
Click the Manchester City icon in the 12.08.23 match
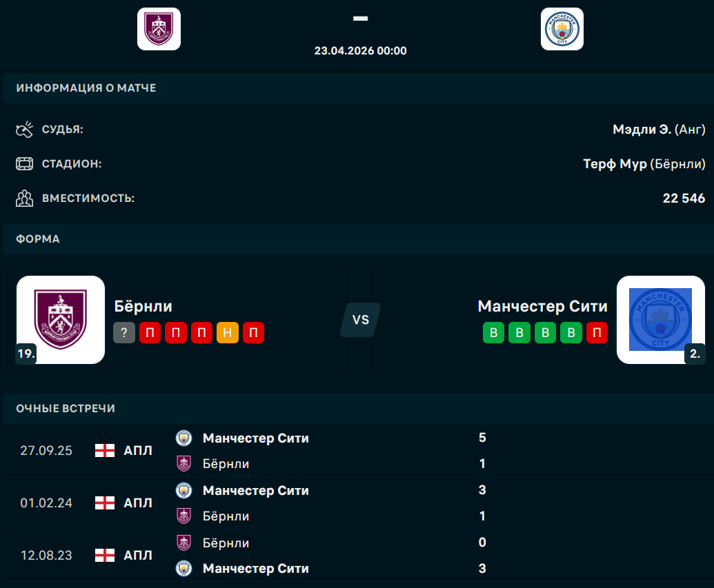coord(184,569)
